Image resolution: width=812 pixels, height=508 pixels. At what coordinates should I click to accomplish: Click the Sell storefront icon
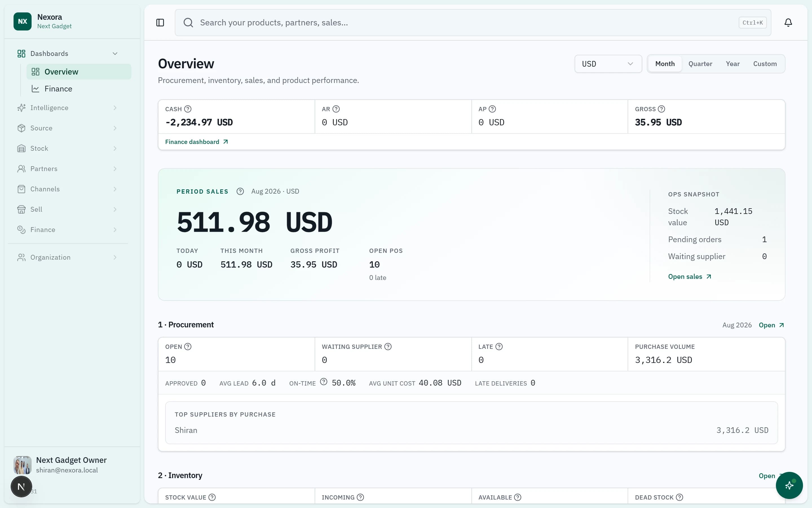[21, 209]
